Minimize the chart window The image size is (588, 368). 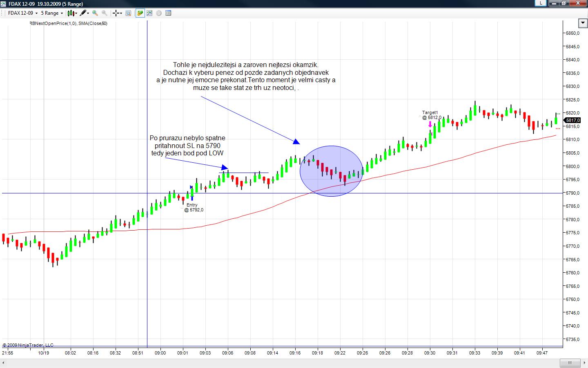coord(554,3)
